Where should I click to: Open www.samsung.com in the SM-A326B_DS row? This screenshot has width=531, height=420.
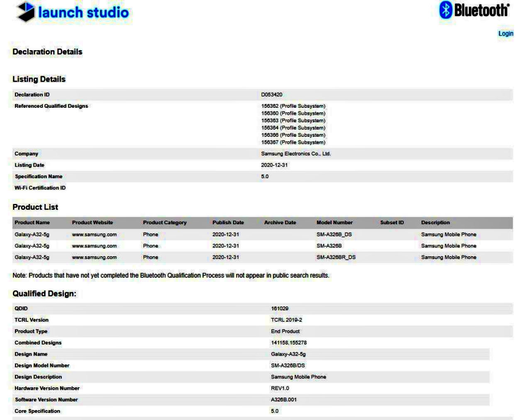click(x=94, y=235)
